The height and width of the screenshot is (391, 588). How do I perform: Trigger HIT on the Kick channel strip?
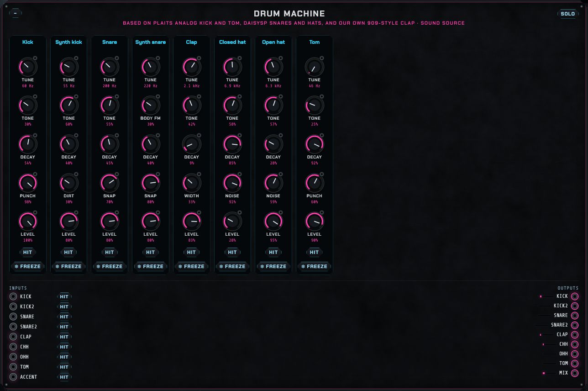pos(27,252)
